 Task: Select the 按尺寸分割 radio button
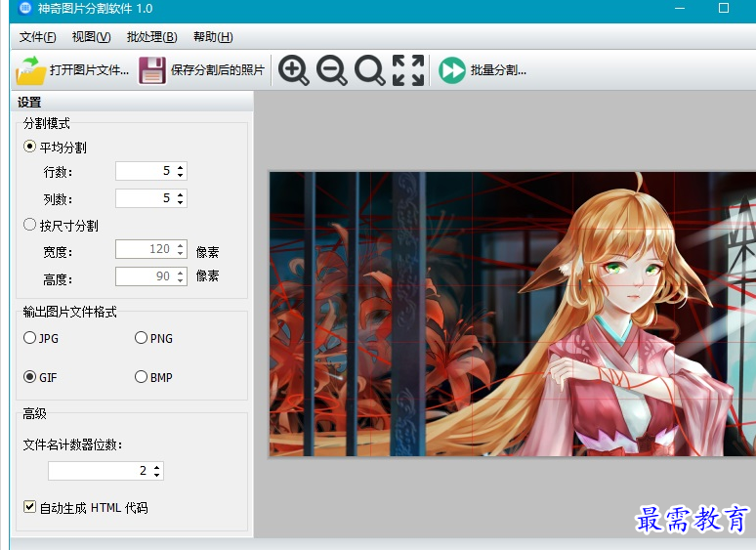(29, 225)
